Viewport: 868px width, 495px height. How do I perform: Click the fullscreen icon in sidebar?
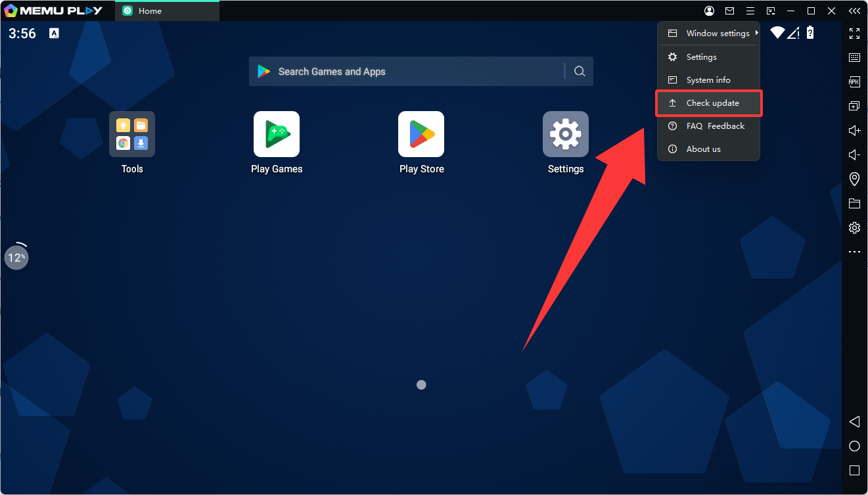coord(854,34)
